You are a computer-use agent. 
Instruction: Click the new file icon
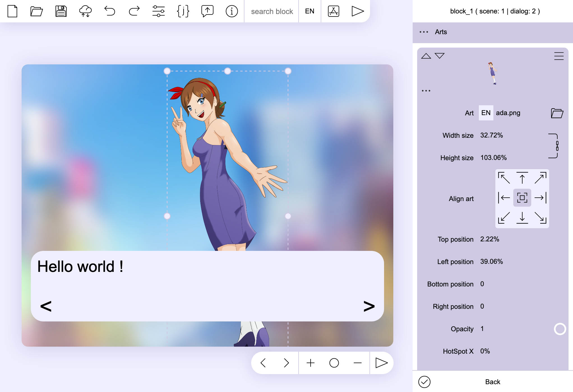pyautogui.click(x=12, y=11)
